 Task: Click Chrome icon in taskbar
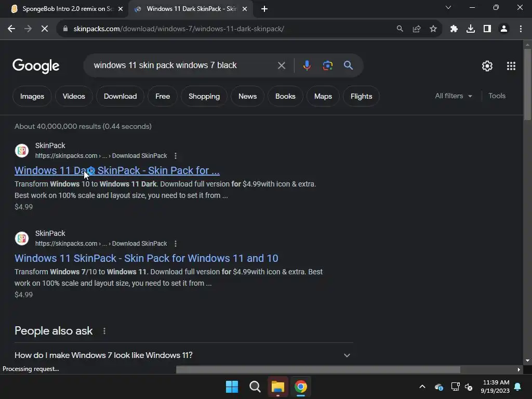click(301, 387)
